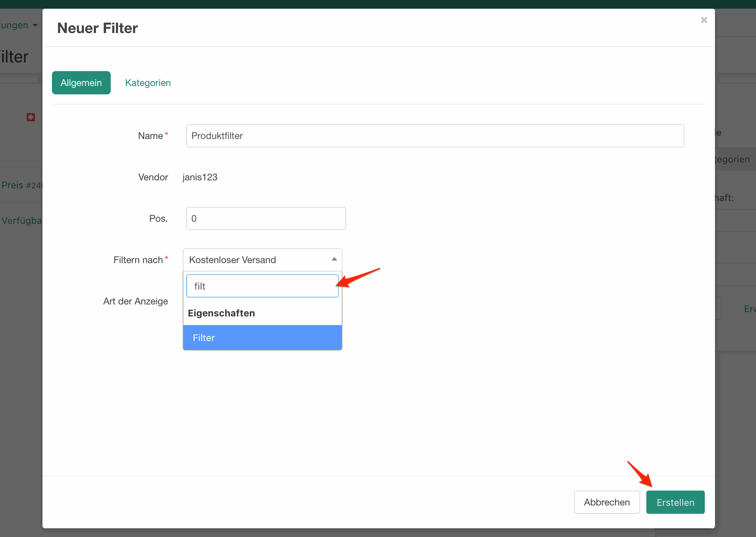The width and height of the screenshot is (756, 537).
Task: Click the Filtern nach dropdown arrow
Action: coord(334,259)
